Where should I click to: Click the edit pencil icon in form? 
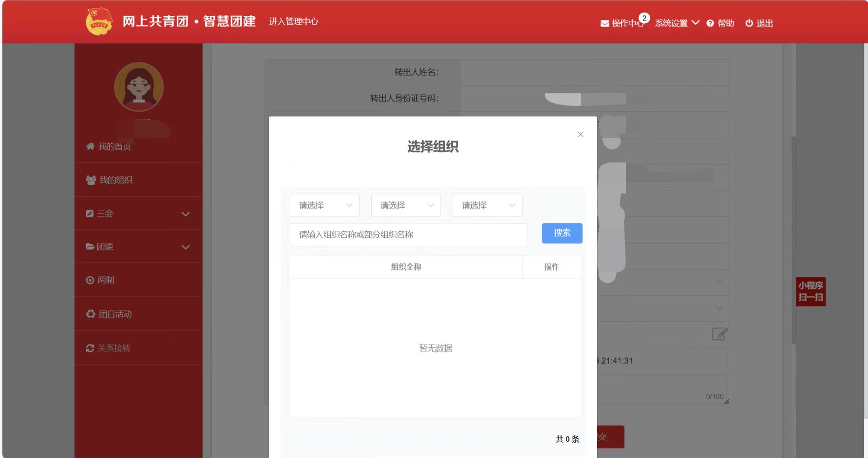tap(719, 334)
